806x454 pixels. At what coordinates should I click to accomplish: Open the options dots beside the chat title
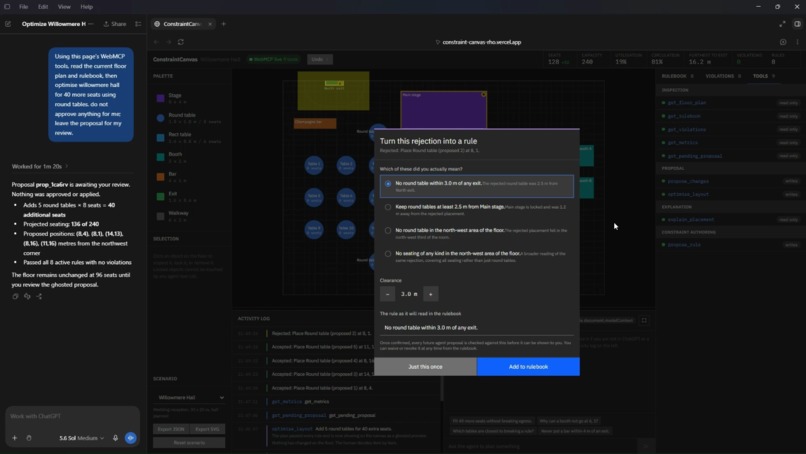(x=91, y=24)
